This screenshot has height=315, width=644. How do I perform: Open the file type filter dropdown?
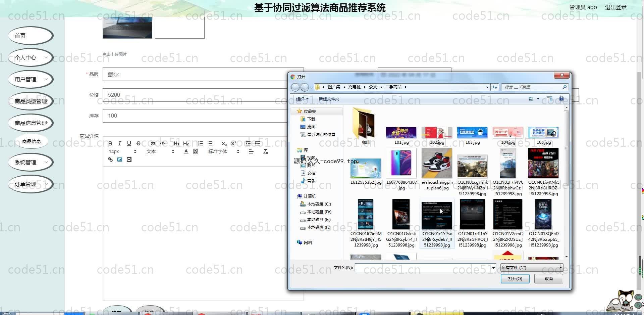click(532, 268)
